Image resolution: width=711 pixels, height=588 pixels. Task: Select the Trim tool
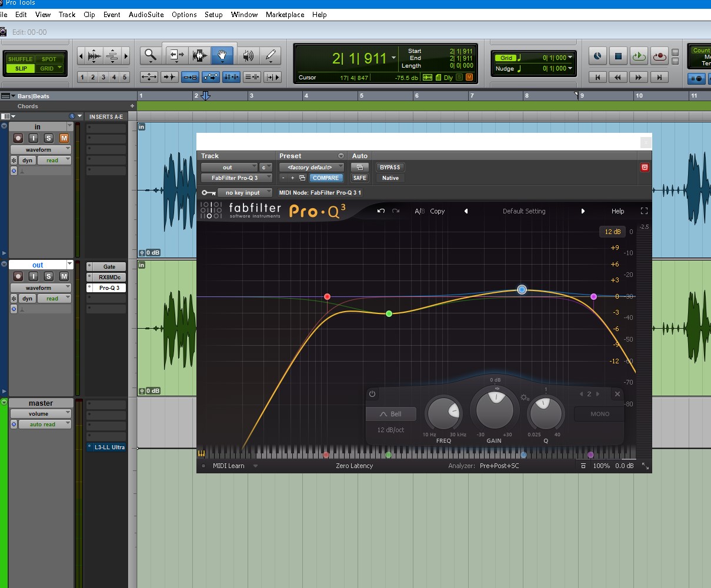pyautogui.click(x=176, y=56)
